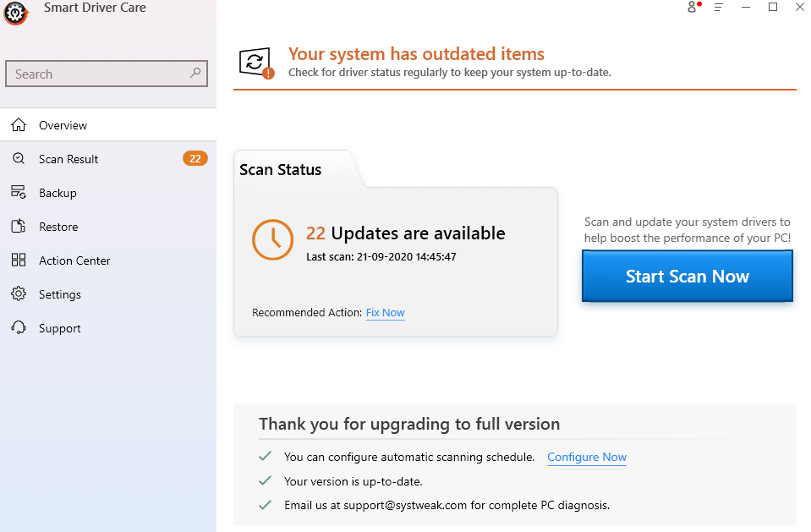Click the Settings gear icon
Image resolution: width=811 pixels, height=532 pixels.
[x=19, y=294]
